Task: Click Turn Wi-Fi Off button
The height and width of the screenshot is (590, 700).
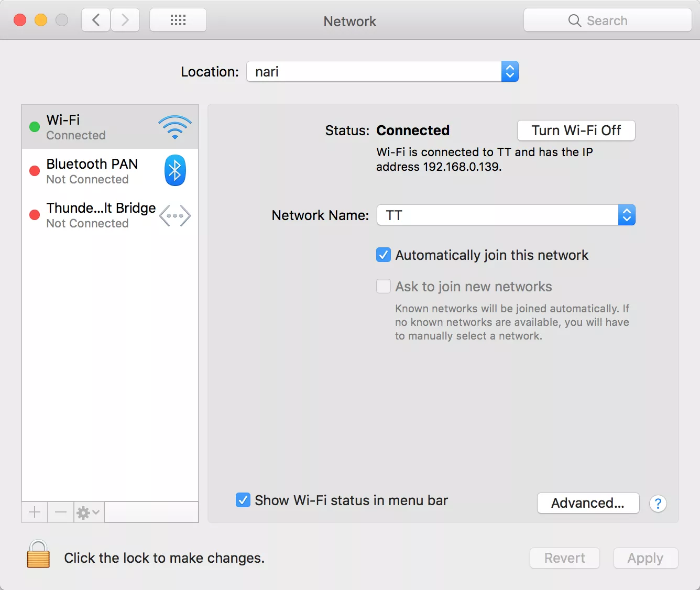Action: [576, 130]
